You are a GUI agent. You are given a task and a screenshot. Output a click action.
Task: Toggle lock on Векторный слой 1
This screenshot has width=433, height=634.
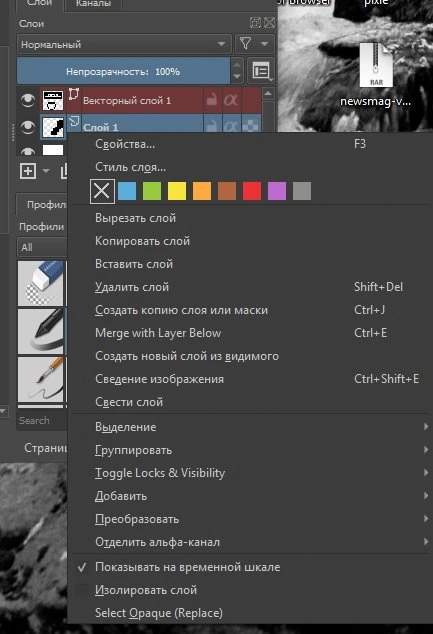pos(211,99)
